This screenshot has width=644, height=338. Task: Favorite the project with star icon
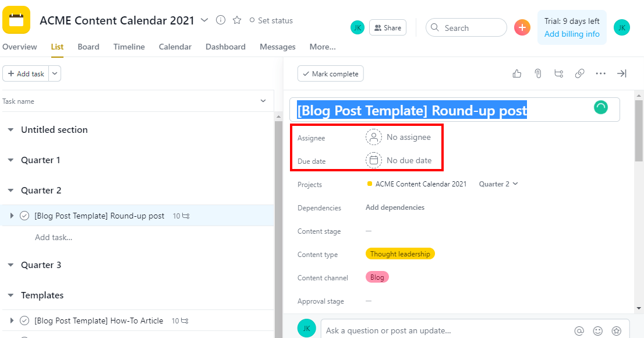pyautogui.click(x=237, y=20)
